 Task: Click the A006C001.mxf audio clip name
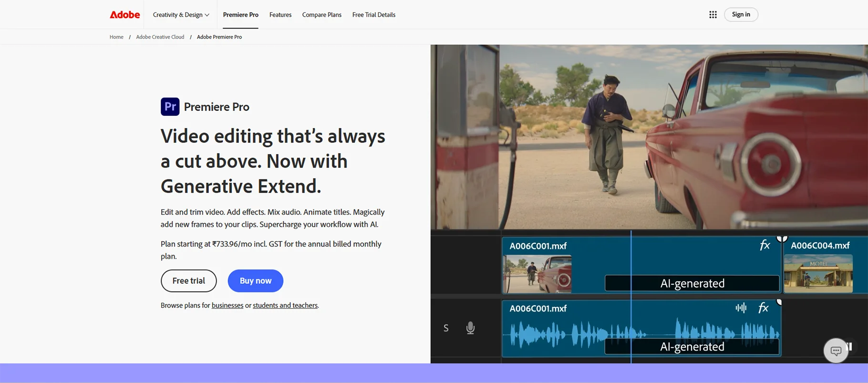pos(538,309)
